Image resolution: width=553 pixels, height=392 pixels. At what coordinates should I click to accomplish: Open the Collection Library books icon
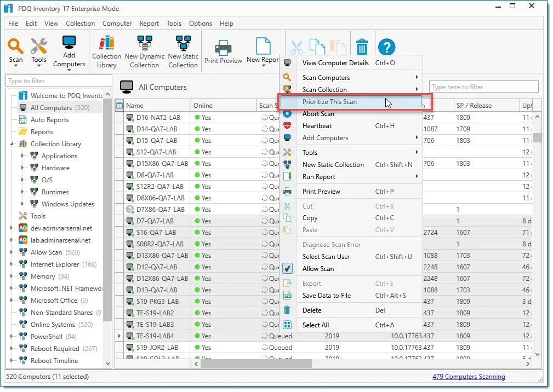point(106,43)
